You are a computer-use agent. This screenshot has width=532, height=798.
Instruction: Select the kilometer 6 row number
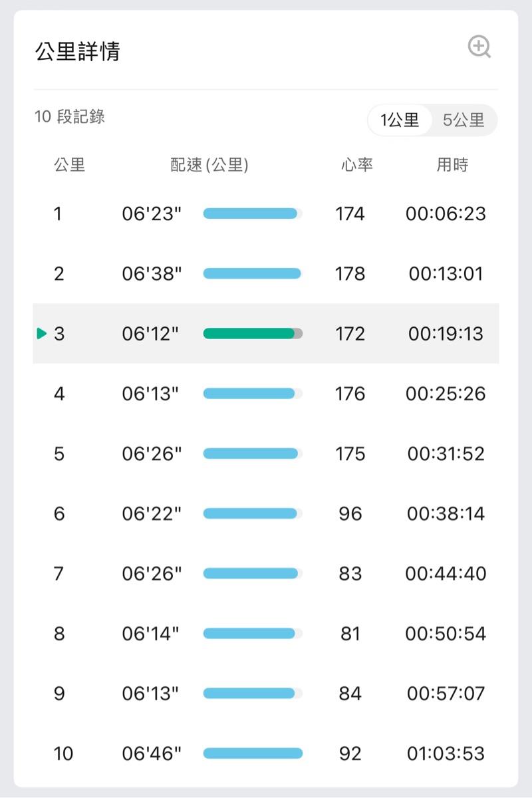coord(59,513)
